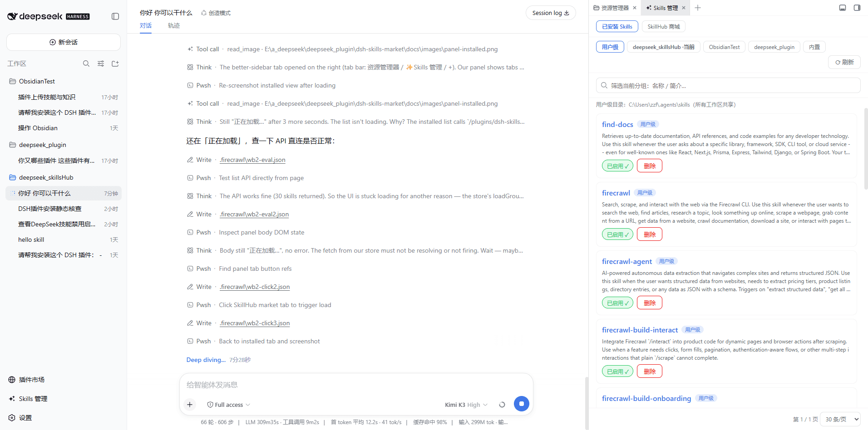Open the 'hello skill' conversation
Image resolution: width=868 pixels, height=430 pixels.
pyautogui.click(x=64, y=239)
